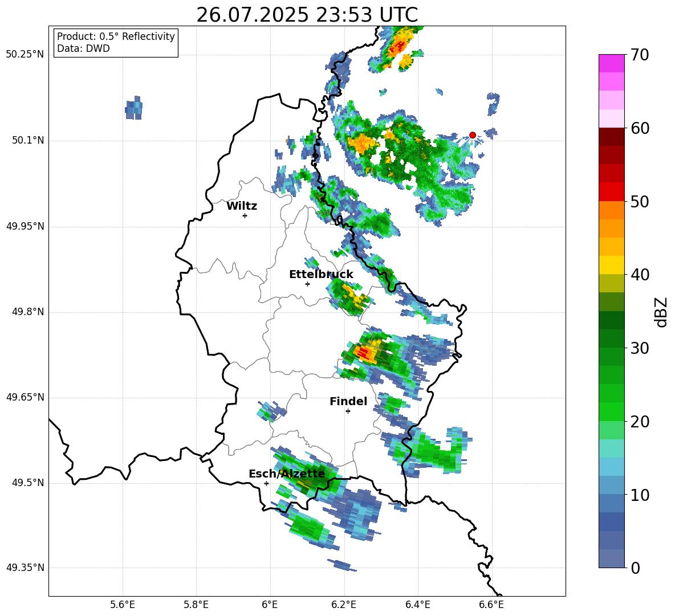Viewport: 675px width, 616px height.
Task: Pick the turquoise band between 10 and 20
Action: [x=611, y=448]
